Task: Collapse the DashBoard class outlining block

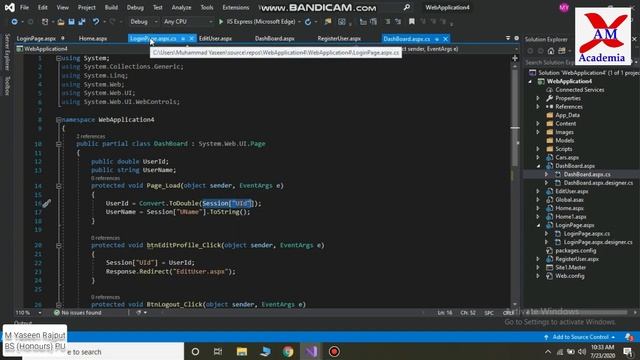Action: 58,144
